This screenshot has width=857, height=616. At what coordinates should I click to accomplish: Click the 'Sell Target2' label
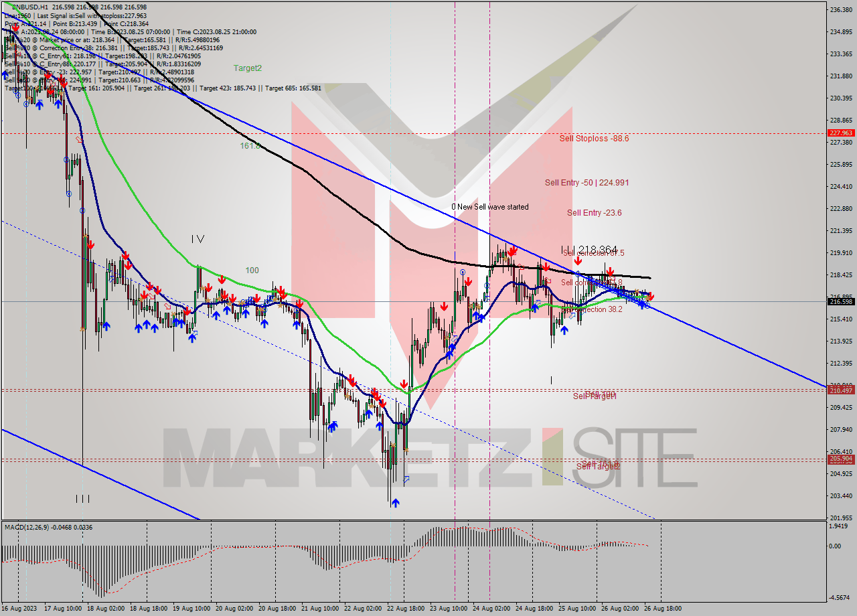tap(598, 466)
